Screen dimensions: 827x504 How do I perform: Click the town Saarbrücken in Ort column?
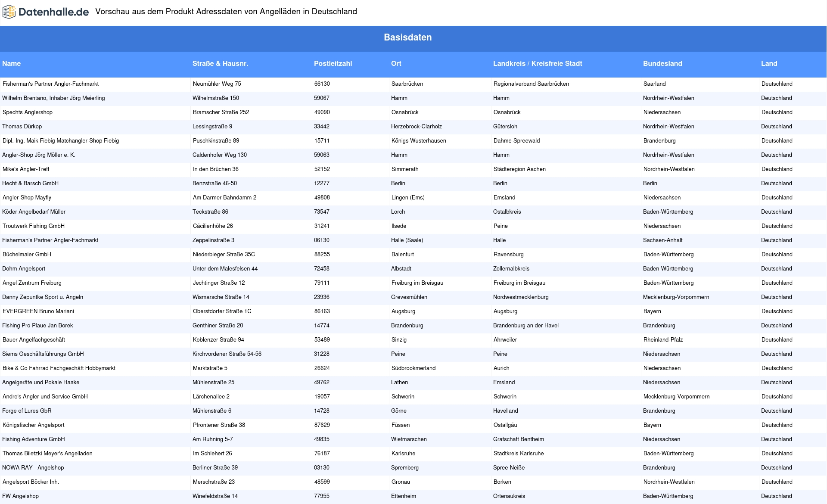coord(407,84)
